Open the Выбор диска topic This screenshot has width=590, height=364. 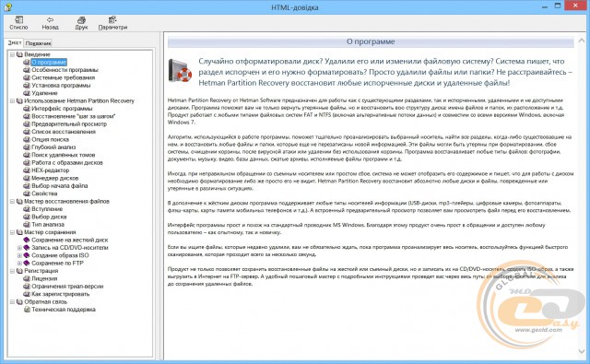click(x=49, y=217)
